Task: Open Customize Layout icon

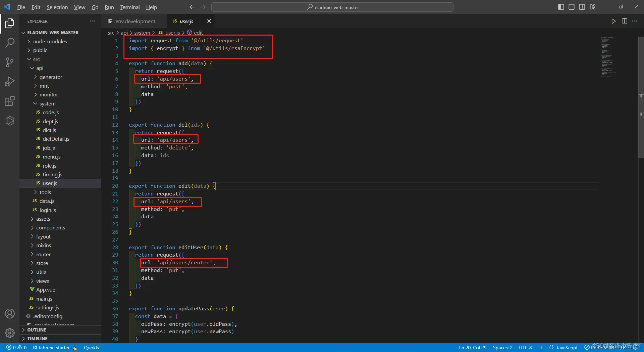Action: 593,7
